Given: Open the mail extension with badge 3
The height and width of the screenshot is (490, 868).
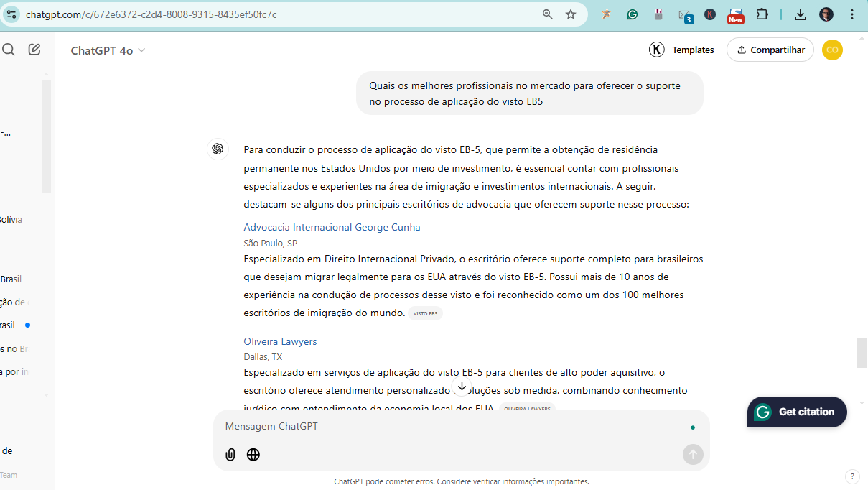Looking at the screenshot, I should (685, 15).
